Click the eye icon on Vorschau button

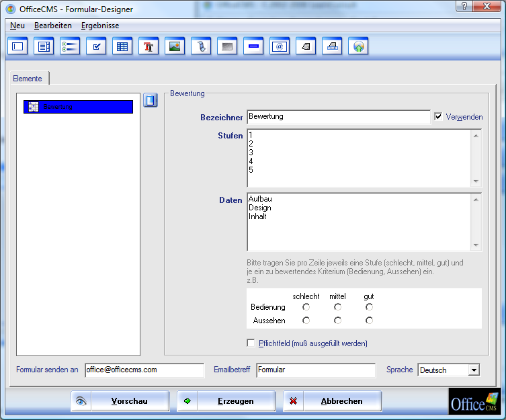[x=81, y=401]
